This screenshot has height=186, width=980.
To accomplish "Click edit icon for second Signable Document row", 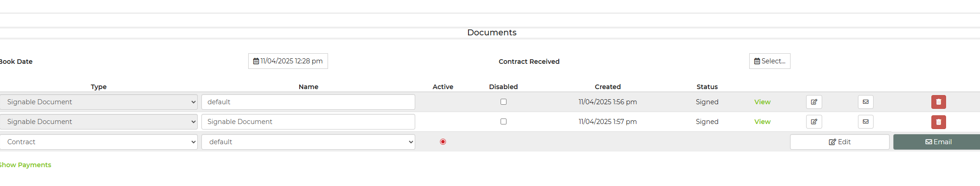I will [x=814, y=122].
